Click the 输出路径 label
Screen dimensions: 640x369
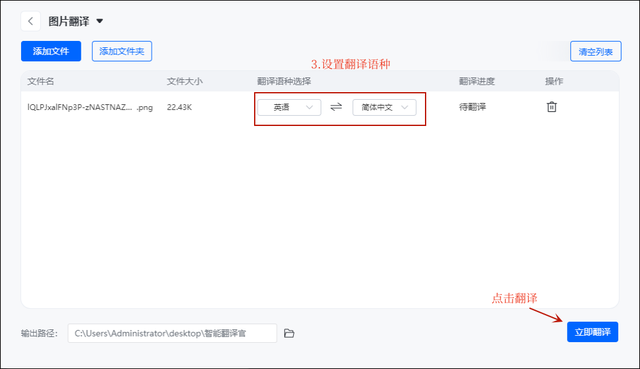pos(39,333)
